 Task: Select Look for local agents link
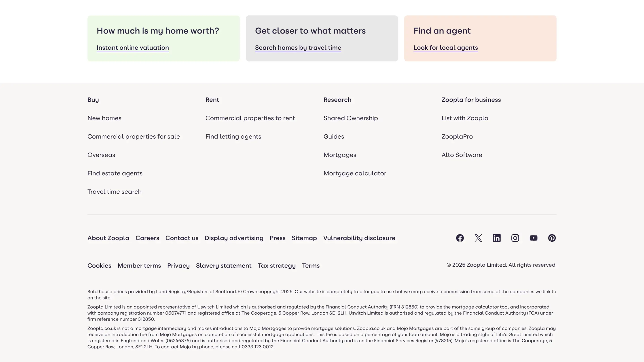[x=445, y=48]
